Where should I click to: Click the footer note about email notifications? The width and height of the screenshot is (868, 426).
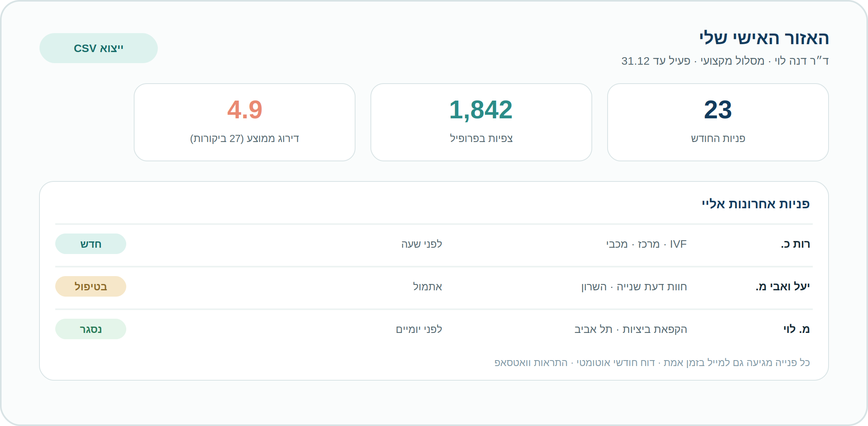(x=652, y=362)
